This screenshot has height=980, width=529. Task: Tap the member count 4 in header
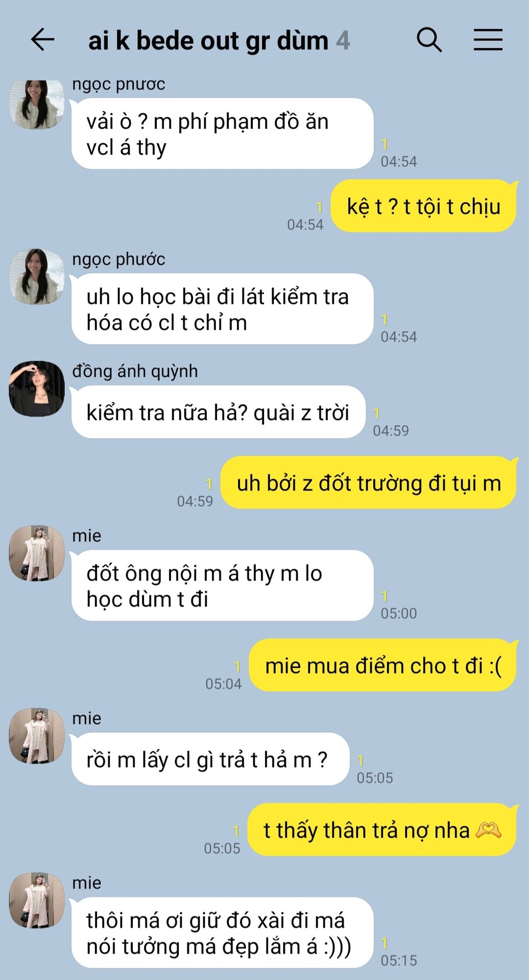[x=343, y=41]
